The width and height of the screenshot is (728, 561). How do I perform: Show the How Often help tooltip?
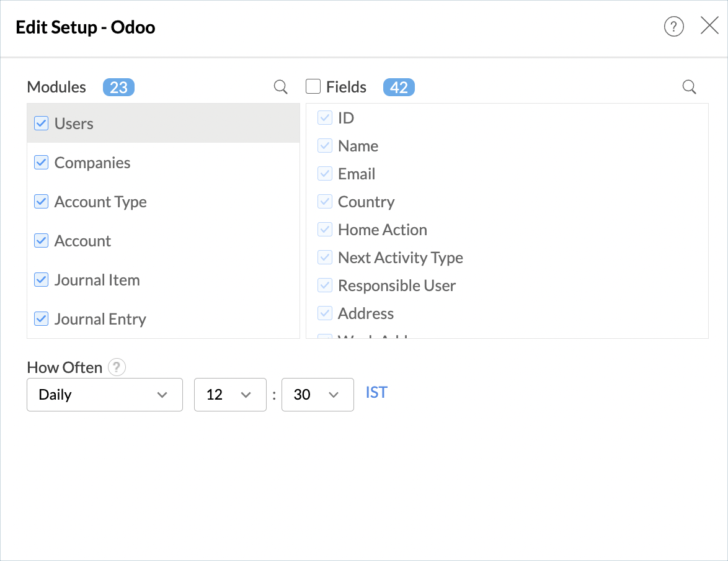pyautogui.click(x=117, y=367)
